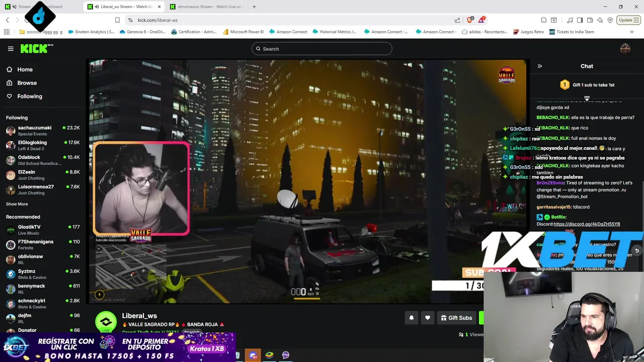This screenshot has height=362, width=644.
Task: Open sachauzumaki channel in Following list
Action: (x=43, y=131)
